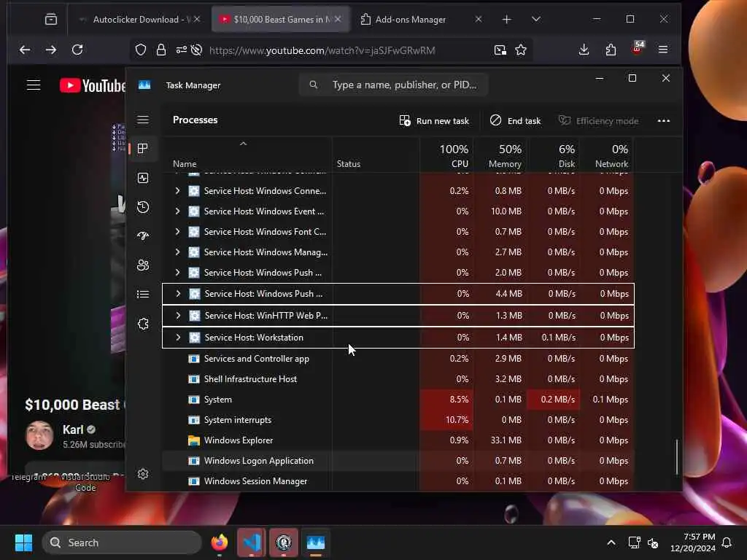Open the Users icon in sidebar

tap(143, 265)
